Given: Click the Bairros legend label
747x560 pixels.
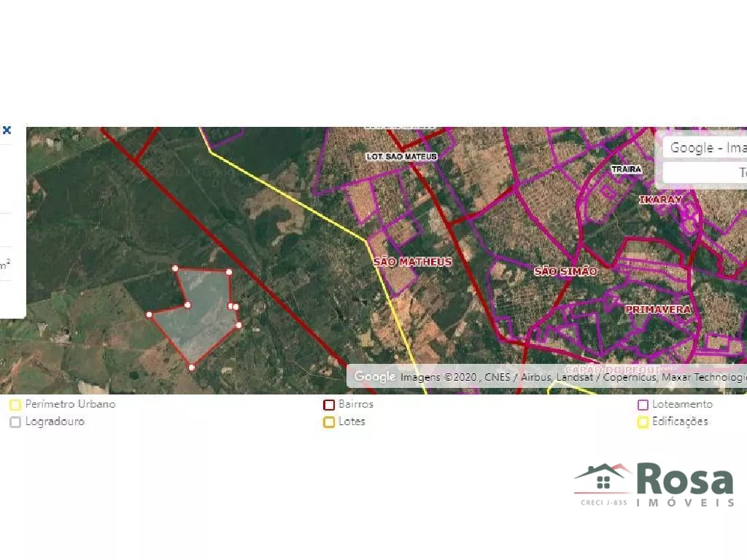Looking at the screenshot, I should [356, 404].
